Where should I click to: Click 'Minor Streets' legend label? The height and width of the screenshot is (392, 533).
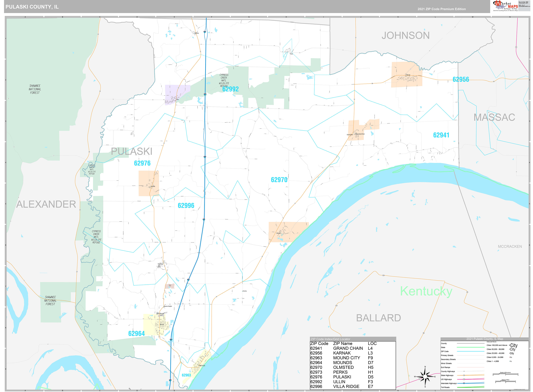point(446,364)
